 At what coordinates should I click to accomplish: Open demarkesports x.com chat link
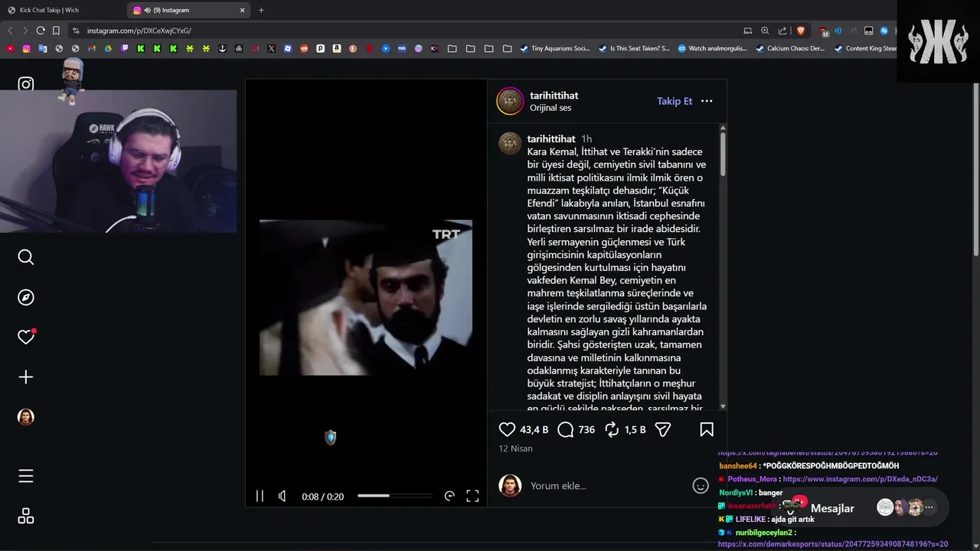(833, 544)
